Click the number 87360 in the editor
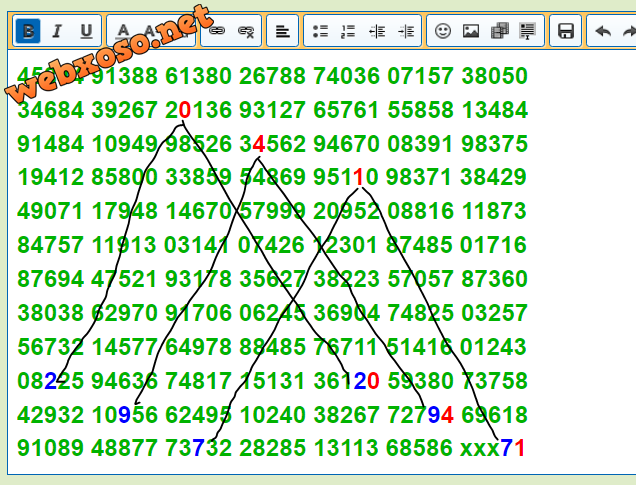 494,279
